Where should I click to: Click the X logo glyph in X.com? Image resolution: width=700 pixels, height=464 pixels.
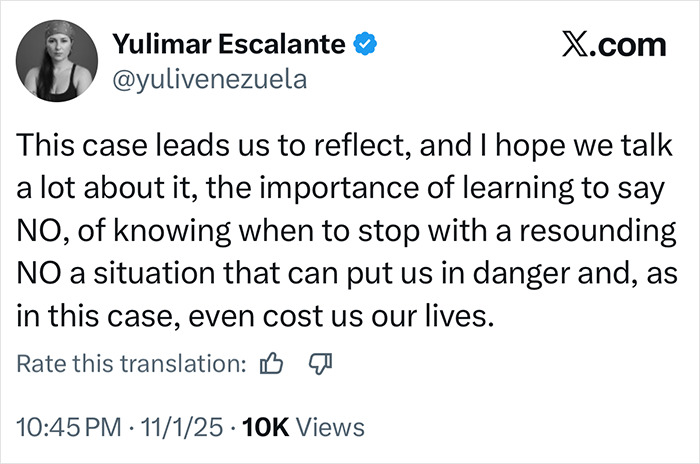click(562, 45)
